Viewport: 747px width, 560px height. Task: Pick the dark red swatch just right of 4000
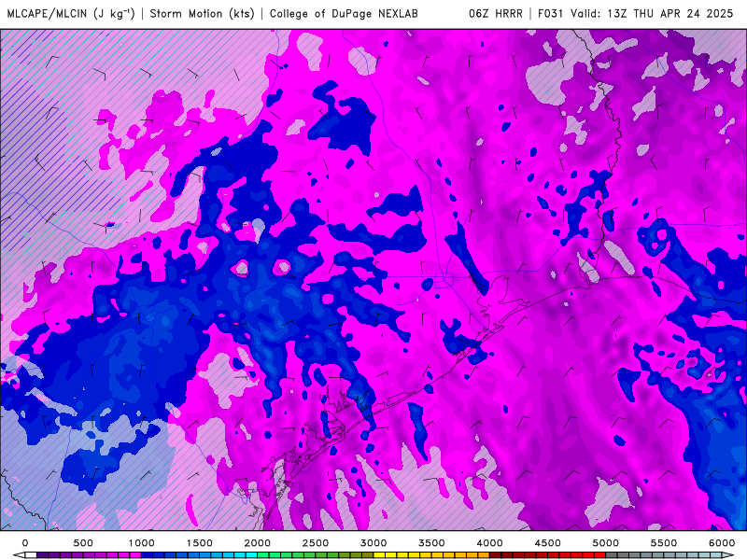[496, 555]
